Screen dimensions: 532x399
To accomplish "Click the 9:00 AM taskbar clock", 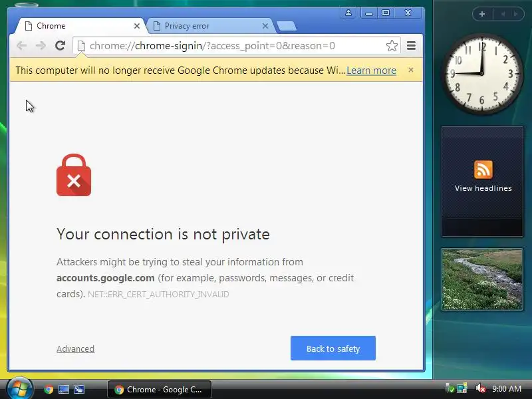I will tap(507, 388).
